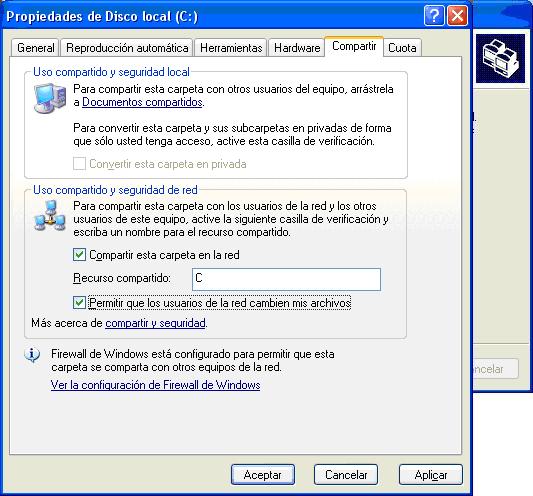Click the Firewall information balloon icon
The image size is (533, 496).
(x=33, y=356)
